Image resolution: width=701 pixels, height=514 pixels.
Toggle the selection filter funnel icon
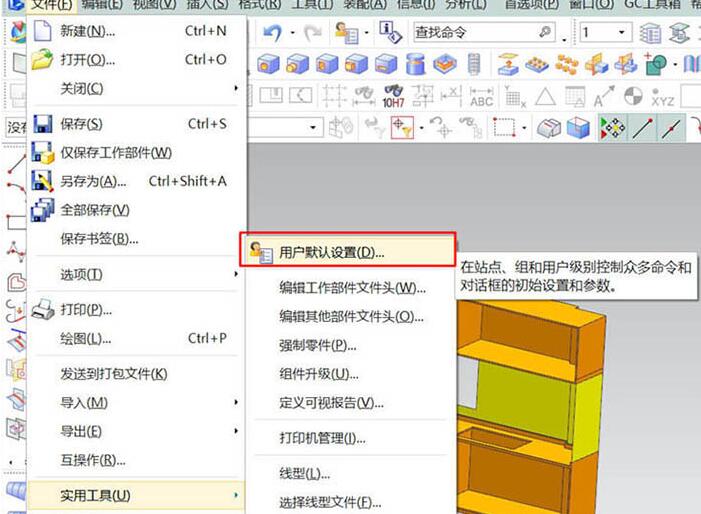click(x=402, y=128)
